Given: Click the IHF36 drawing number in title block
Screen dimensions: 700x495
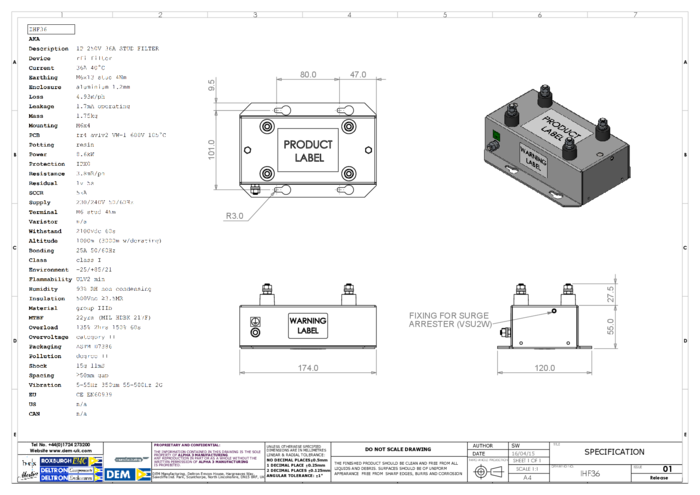Looking at the screenshot, I should [x=590, y=474].
